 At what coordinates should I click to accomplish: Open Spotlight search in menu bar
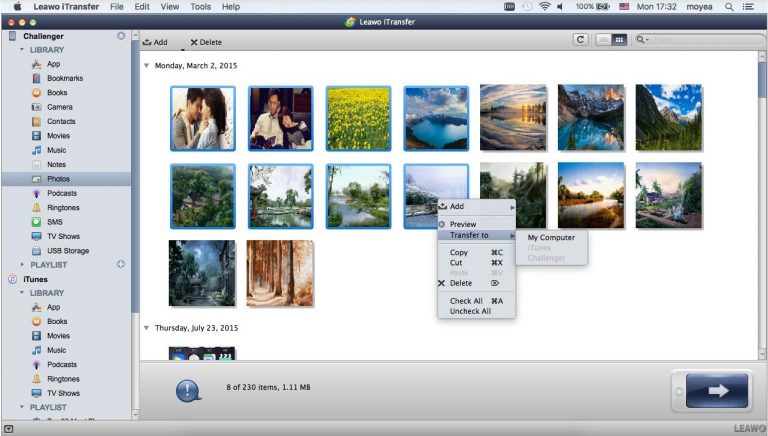729,7
